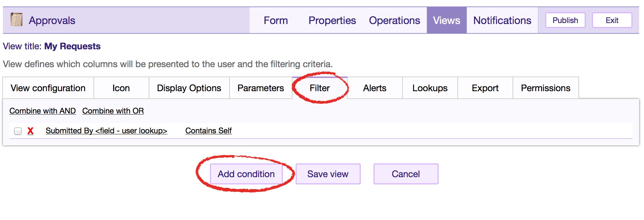644x220 pixels.
Task: Click the Approvals app icon
Action: 16,20
